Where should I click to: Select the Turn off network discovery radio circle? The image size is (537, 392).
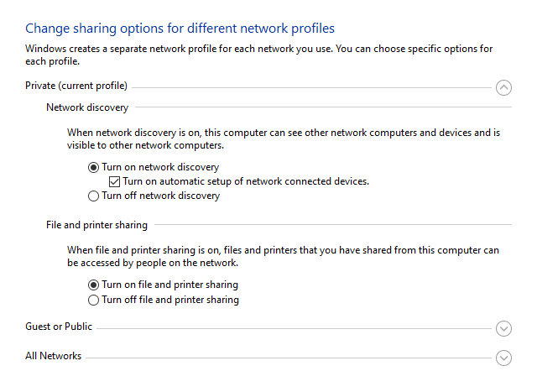coord(93,196)
